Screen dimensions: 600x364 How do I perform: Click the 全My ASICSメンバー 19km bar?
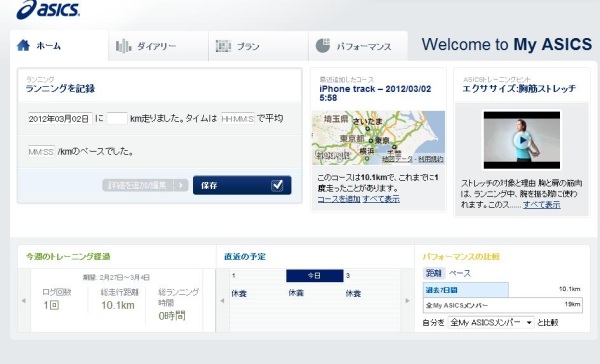click(503, 305)
